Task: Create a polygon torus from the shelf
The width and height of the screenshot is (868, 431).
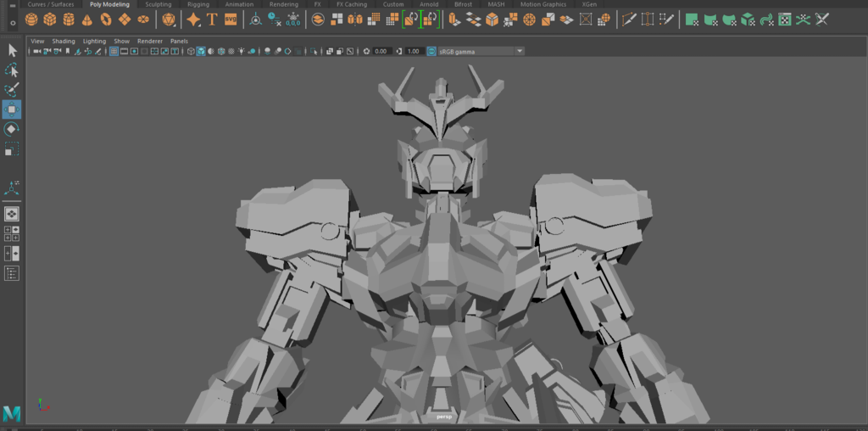Action: (106, 20)
